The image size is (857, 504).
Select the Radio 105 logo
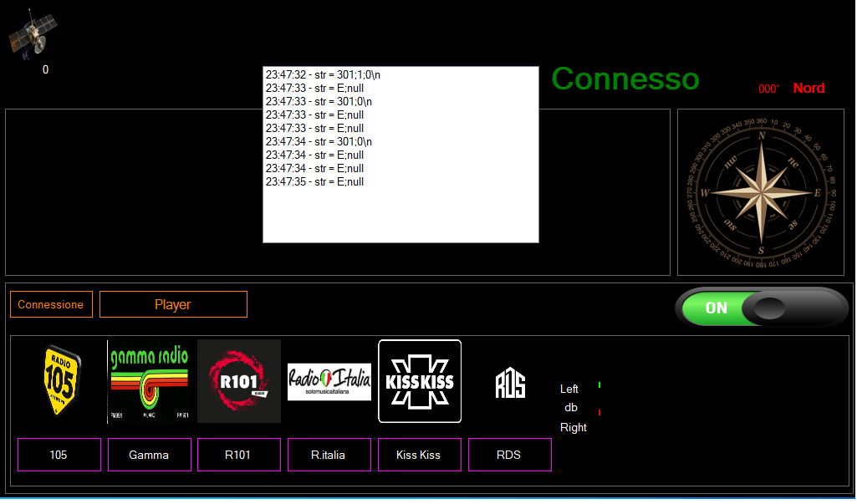pyautogui.click(x=61, y=380)
